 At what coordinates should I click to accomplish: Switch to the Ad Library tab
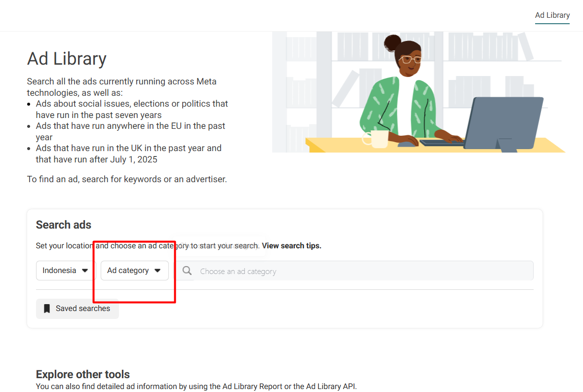click(x=552, y=15)
